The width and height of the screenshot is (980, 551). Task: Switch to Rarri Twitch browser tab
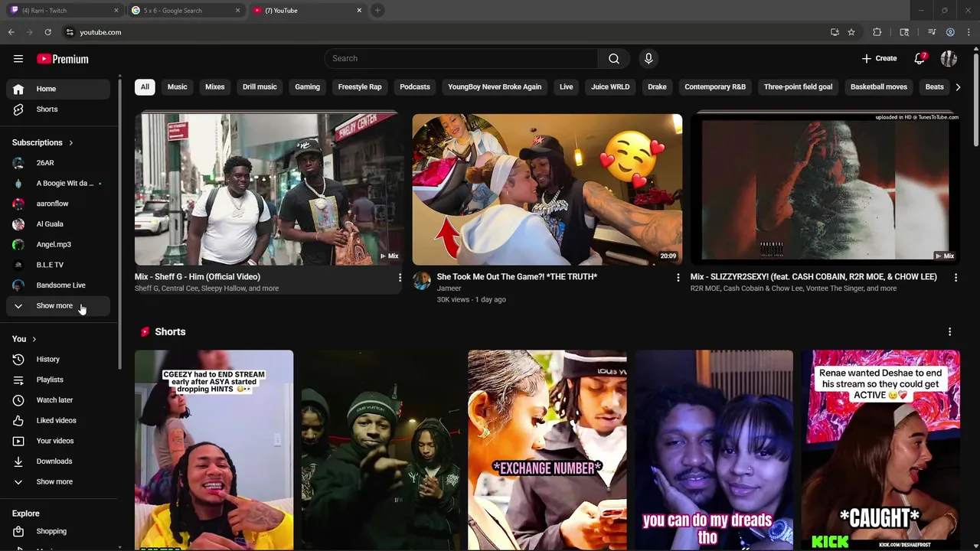coord(64,11)
